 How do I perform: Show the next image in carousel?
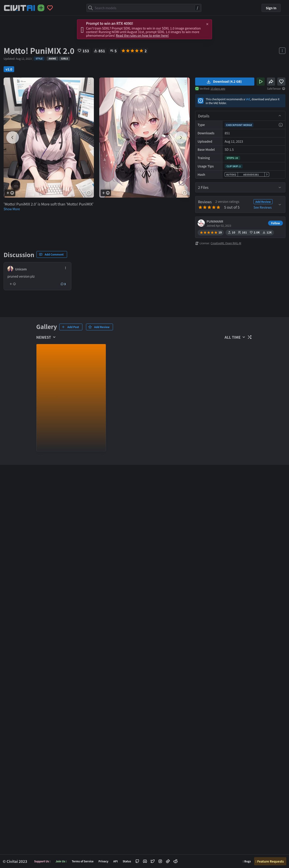tap(181, 137)
